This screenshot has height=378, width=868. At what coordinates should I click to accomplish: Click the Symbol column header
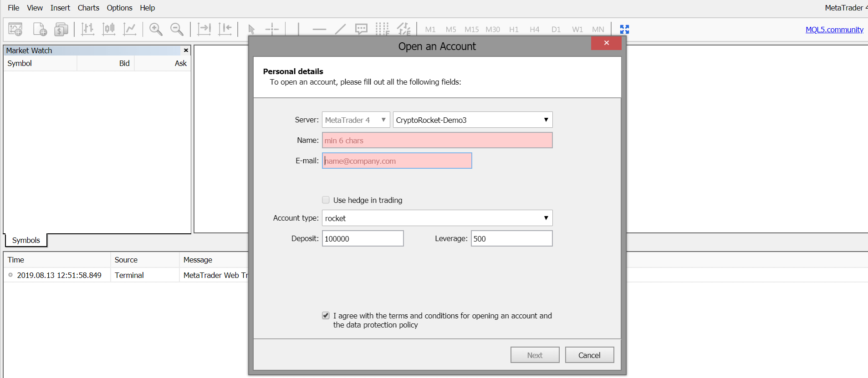tap(40, 63)
